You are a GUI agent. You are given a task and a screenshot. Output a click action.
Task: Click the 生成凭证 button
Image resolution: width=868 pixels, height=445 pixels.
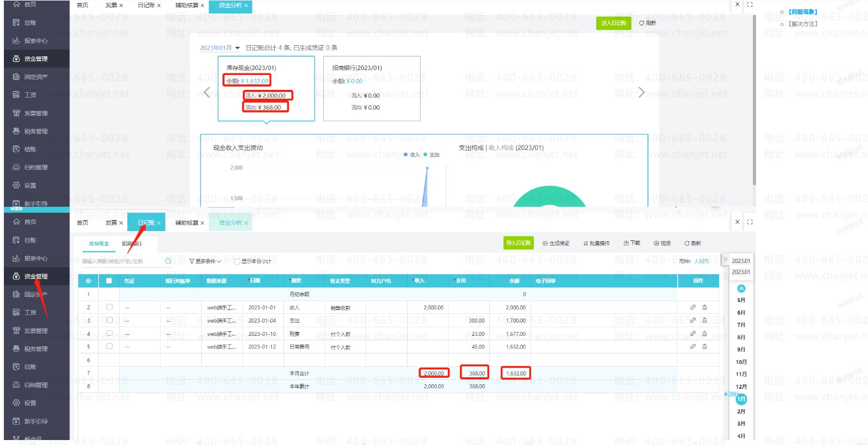click(x=556, y=243)
